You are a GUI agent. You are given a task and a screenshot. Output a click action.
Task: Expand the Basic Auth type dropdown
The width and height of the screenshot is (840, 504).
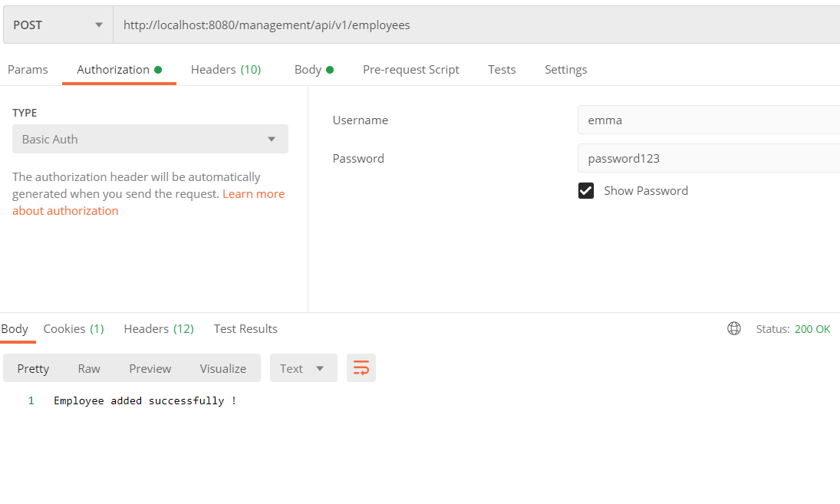pos(150,140)
